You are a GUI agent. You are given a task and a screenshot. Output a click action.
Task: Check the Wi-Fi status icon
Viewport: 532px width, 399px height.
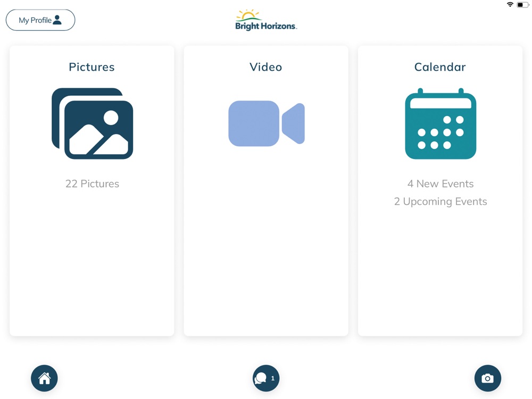(510, 4)
